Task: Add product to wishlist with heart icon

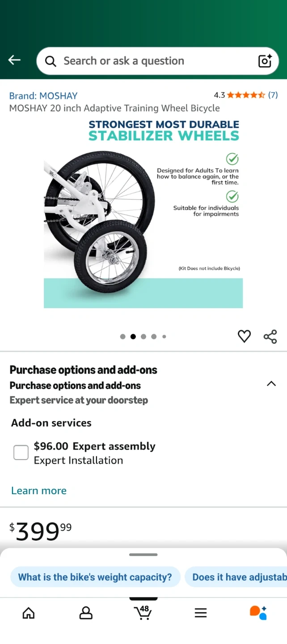Action: 244,336
